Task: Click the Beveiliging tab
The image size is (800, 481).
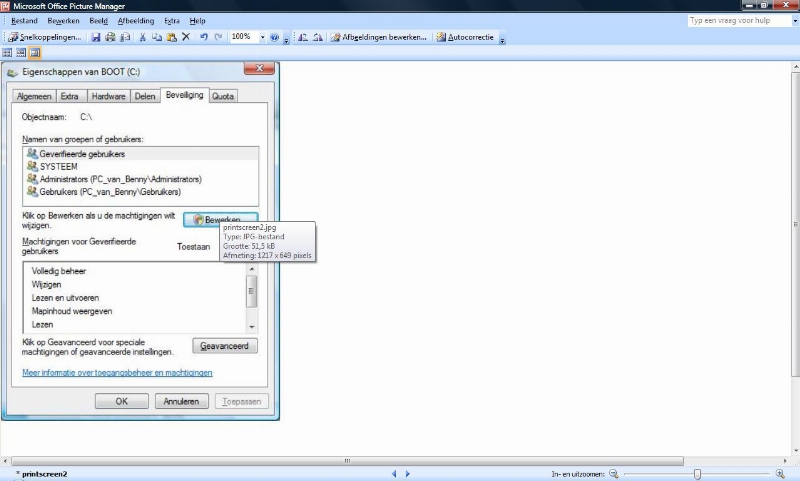Action: point(185,95)
